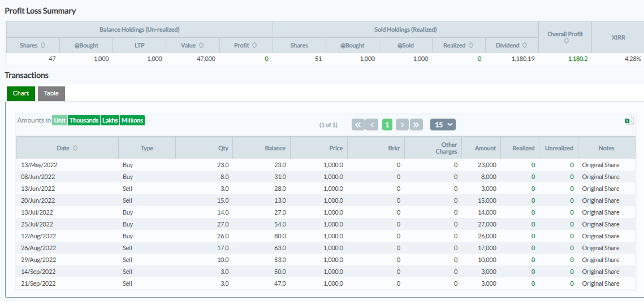Click unrealized Value 47,000
The height and width of the screenshot is (301, 644).
coord(206,59)
